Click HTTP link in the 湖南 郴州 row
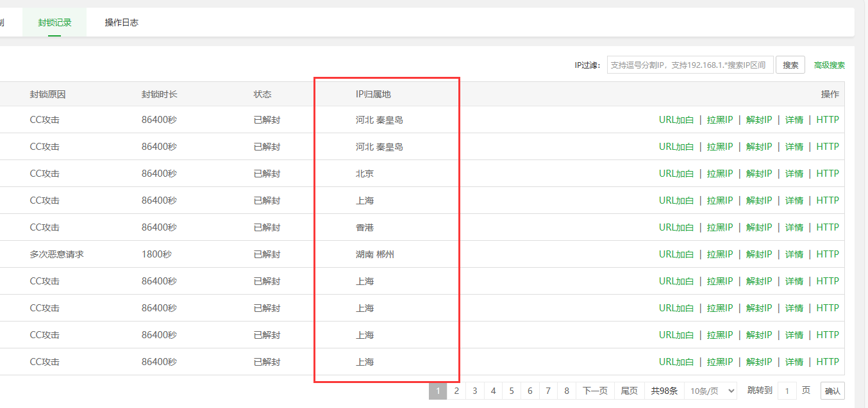868x408 pixels. point(828,254)
